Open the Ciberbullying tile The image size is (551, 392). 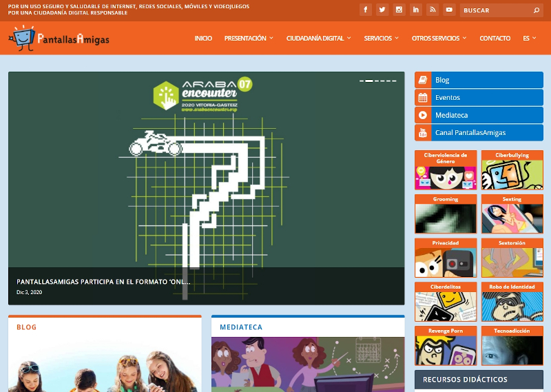pos(512,170)
